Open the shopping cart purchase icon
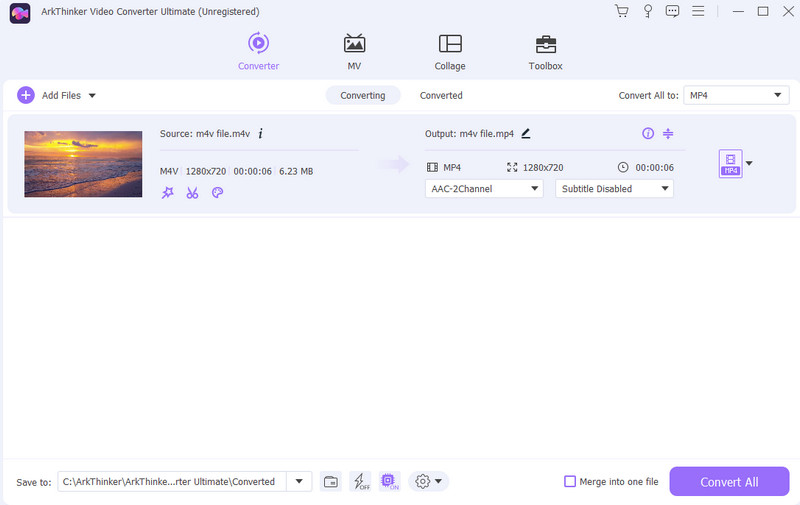Viewport: 800px width, 505px height. pos(621,11)
